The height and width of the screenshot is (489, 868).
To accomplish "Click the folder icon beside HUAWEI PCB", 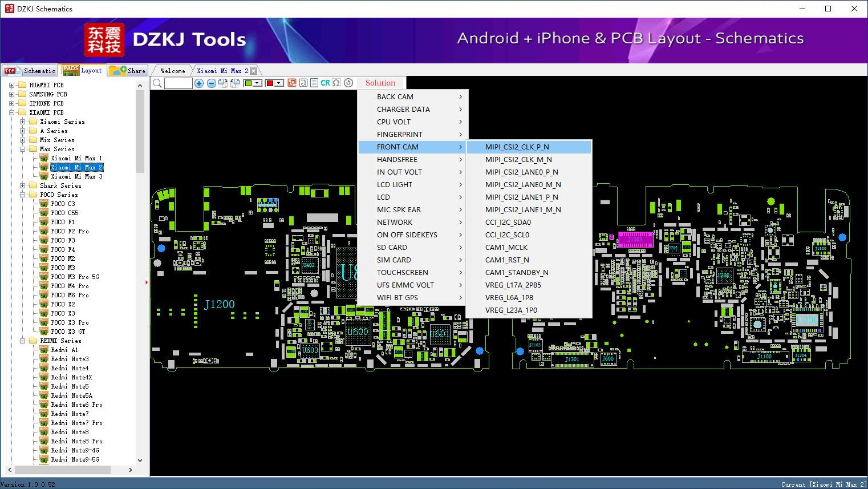I will point(22,85).
